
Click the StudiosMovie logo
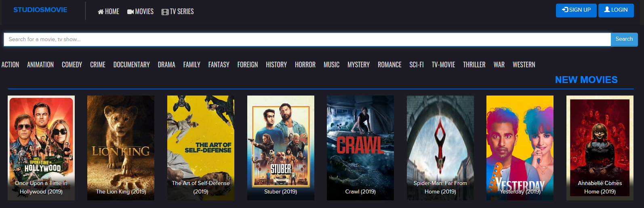(40, 10)
